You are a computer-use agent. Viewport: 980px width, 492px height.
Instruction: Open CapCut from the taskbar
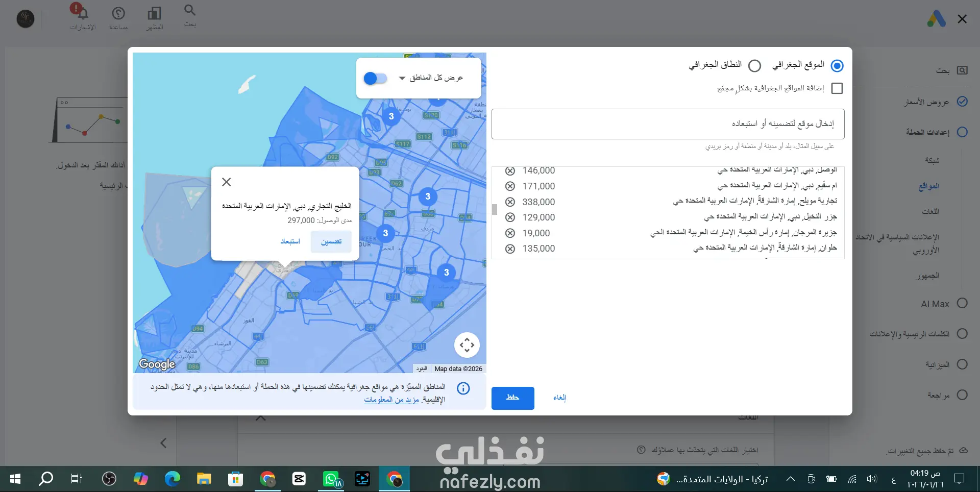[x=299, y=479]
